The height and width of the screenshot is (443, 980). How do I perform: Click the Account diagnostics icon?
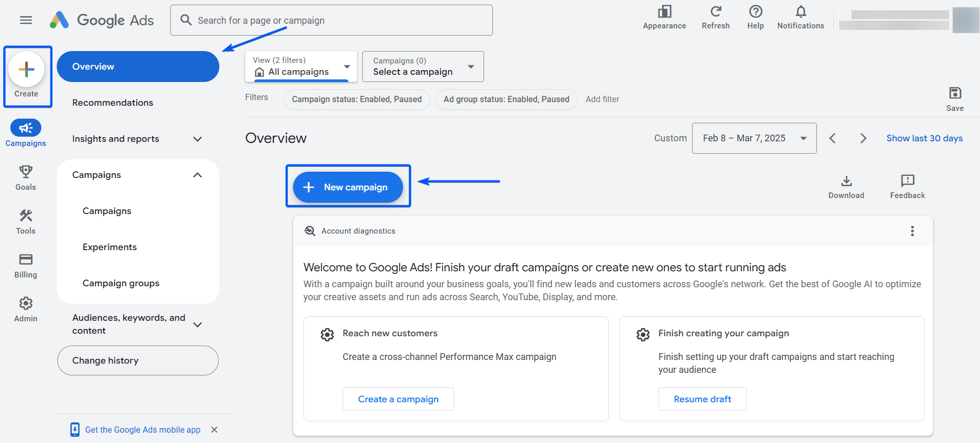coord(310,231)
